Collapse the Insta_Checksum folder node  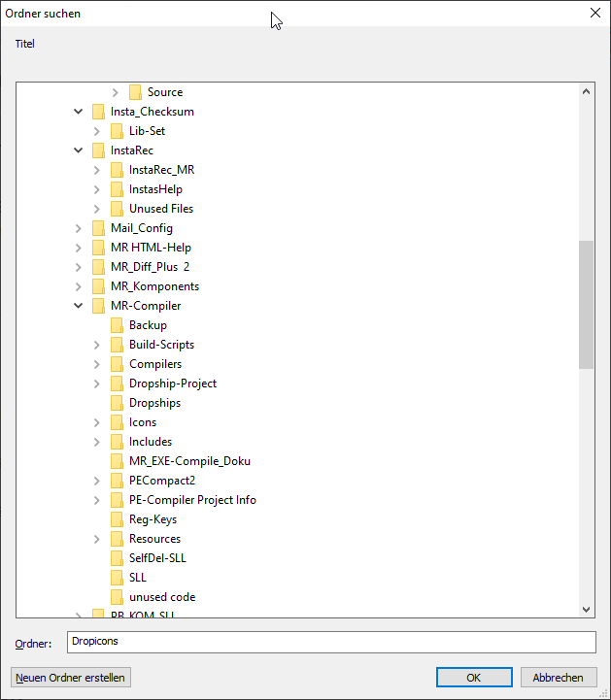coord(79,112)
